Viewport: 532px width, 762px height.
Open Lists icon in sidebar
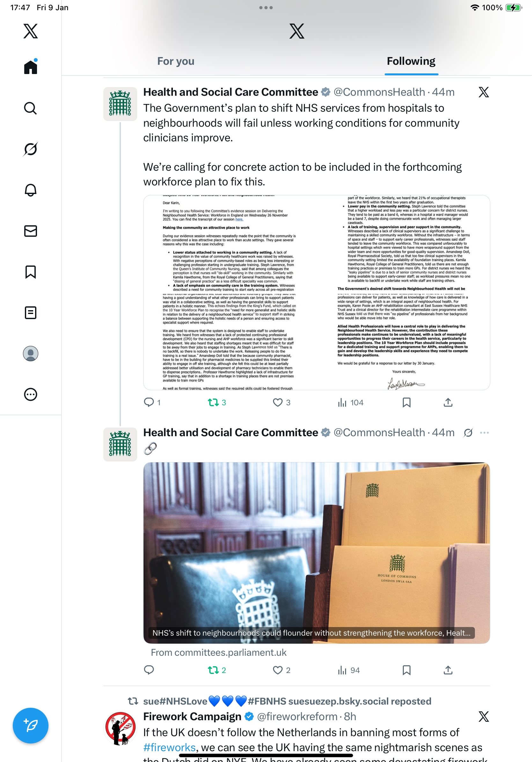(x=30, y=313)
